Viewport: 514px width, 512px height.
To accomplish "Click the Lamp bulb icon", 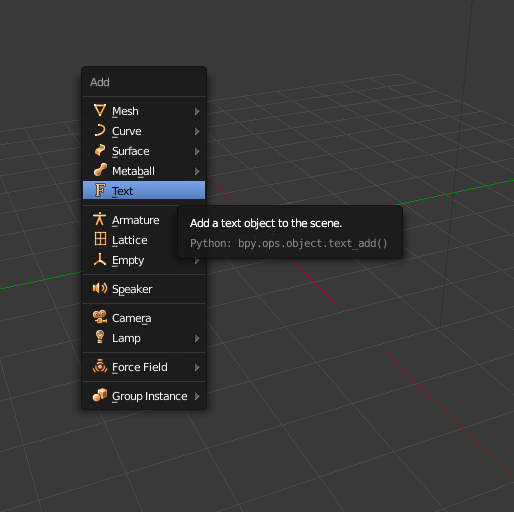I will pyautogui.click(x=100, y=337).
